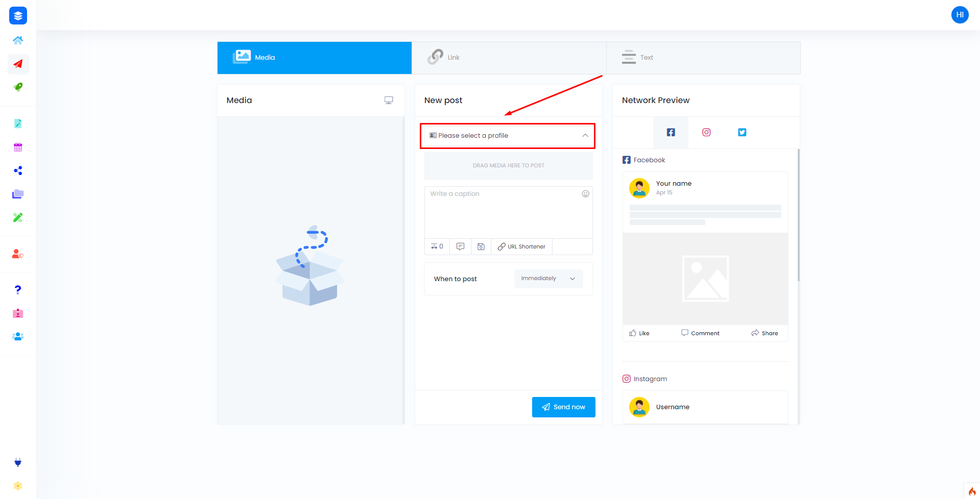Open the HI user account menu
This screenshot has width=980, height=499.
point(960,15)
